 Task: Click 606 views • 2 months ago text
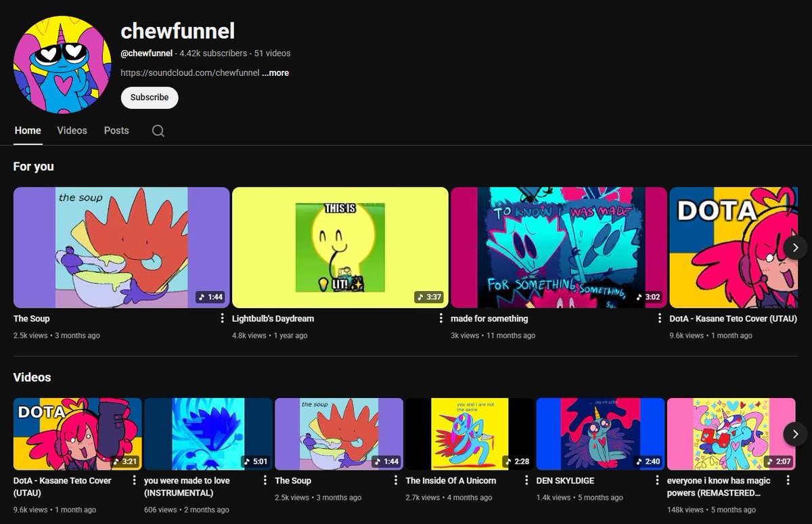point(187,510)
